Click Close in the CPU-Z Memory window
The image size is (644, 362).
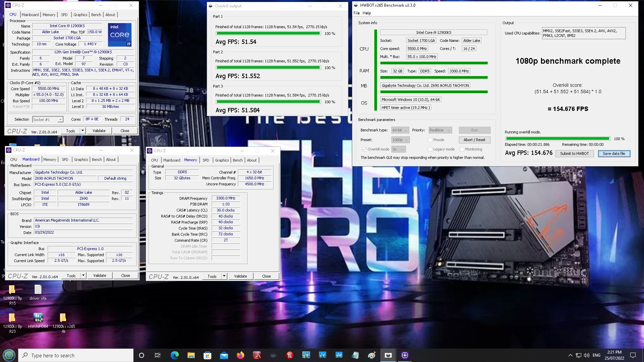(x=266, y=276)
